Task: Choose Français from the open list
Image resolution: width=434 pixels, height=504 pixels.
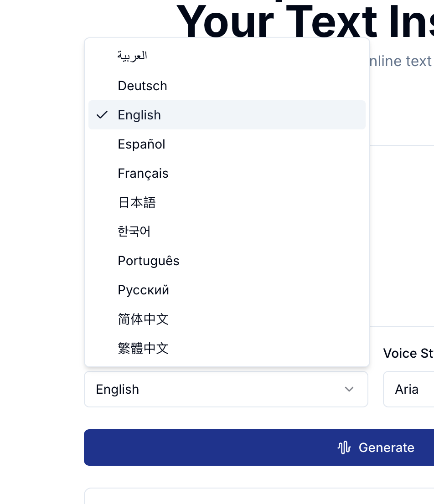Action: (x=143, y=173)
